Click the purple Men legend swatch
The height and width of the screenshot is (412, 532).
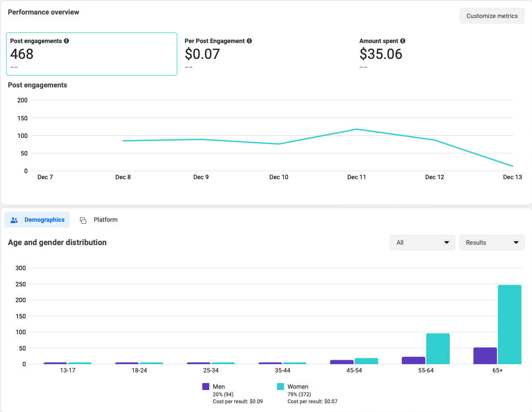click(x=206, y=387)
